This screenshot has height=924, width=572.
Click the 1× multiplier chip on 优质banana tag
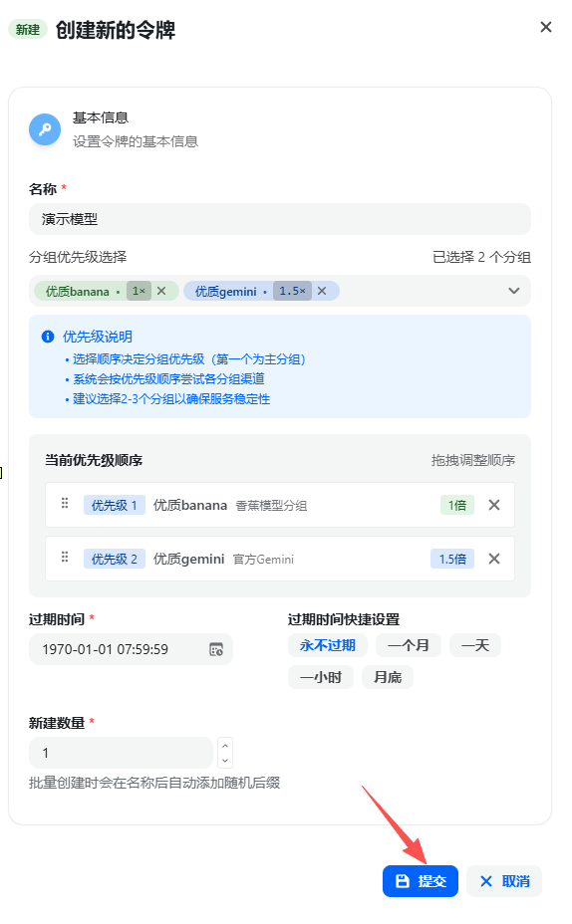[x=139, y=291]
